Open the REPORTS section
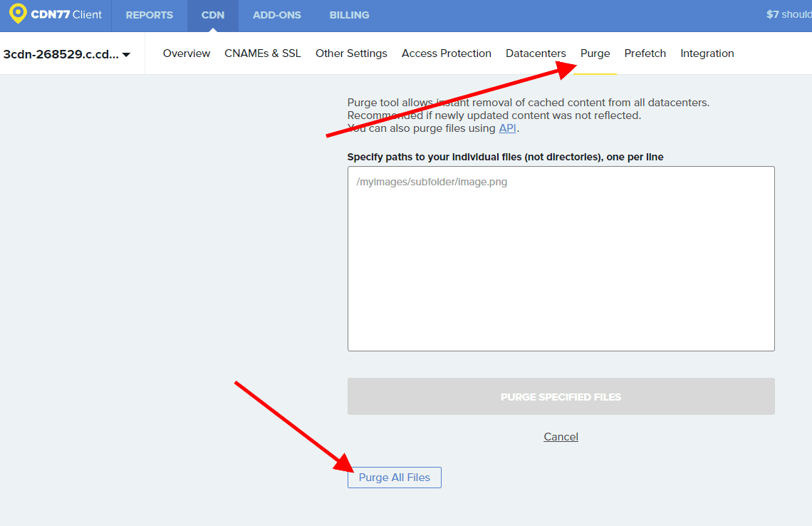 click(x=150, y=15)
